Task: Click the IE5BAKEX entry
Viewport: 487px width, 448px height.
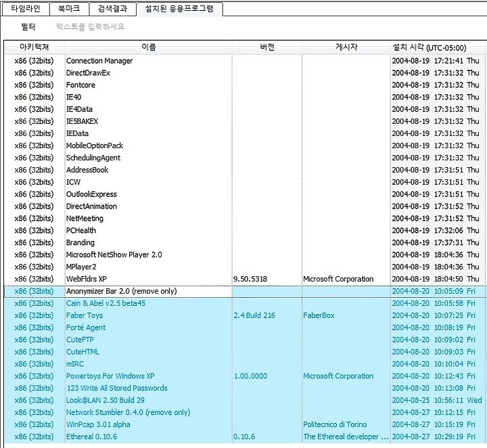Action: (82, 122)
